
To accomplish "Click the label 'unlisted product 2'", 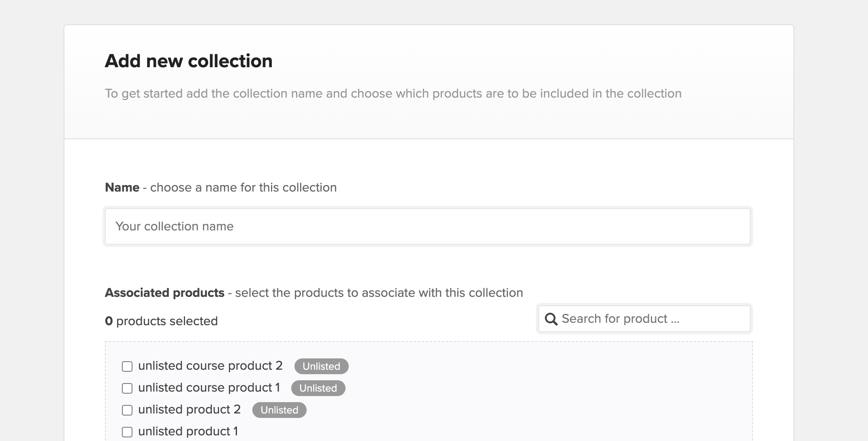I will point(190,409).
